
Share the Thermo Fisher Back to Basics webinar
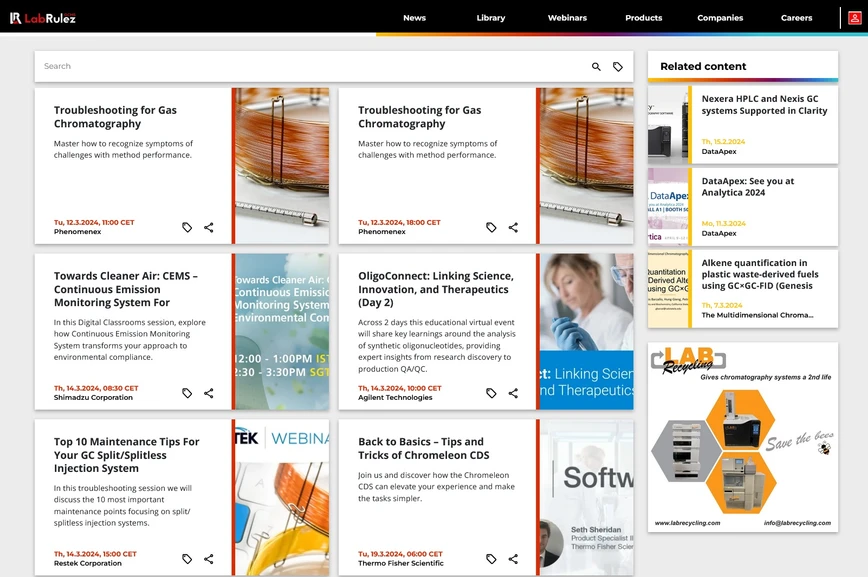pyautogui.click(x=513, y=559)
